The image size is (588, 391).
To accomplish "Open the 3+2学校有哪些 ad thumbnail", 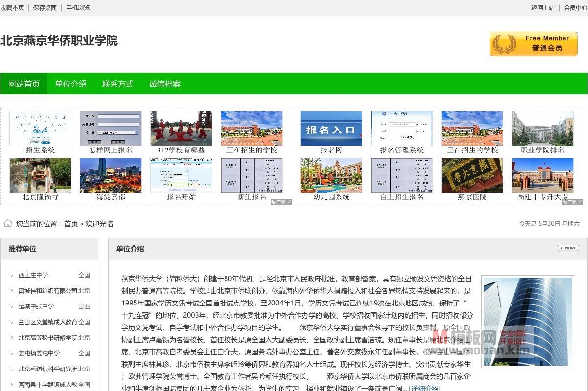I will click(181, 129).
